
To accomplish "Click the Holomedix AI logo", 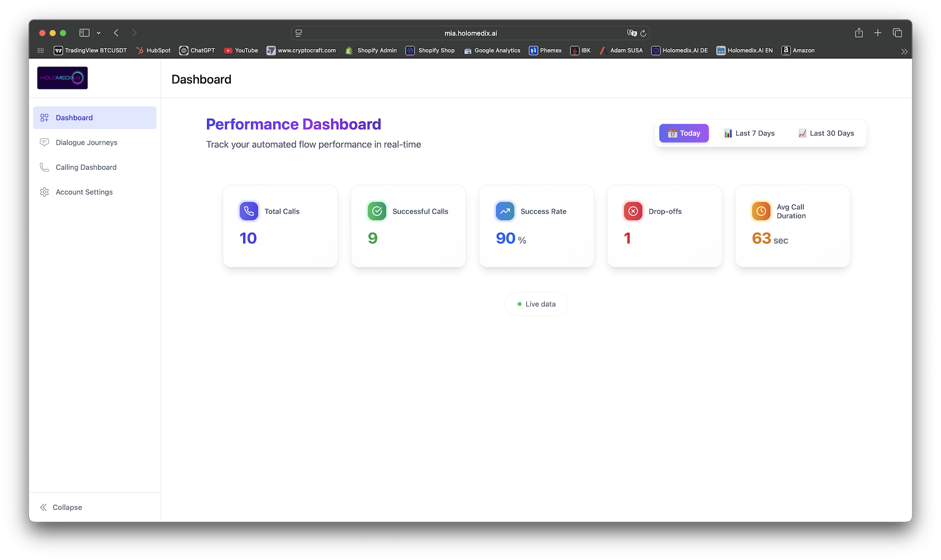I will coord(62,78).
